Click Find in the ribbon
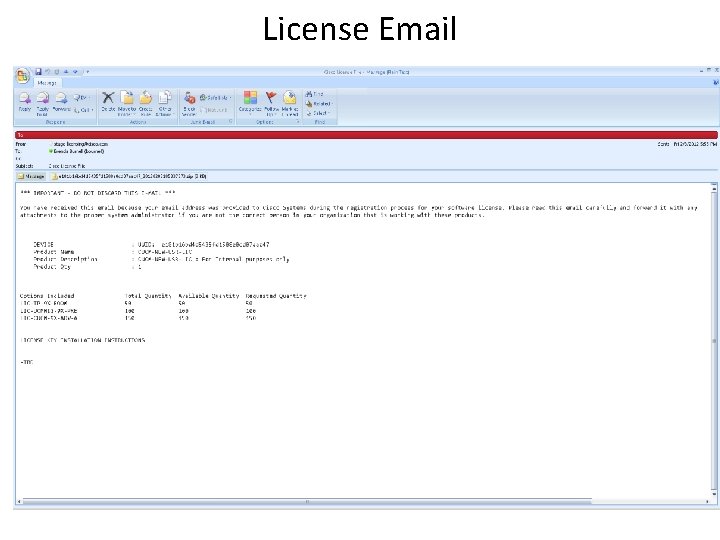The image size is (720, 540). click(x=315, y=94)
